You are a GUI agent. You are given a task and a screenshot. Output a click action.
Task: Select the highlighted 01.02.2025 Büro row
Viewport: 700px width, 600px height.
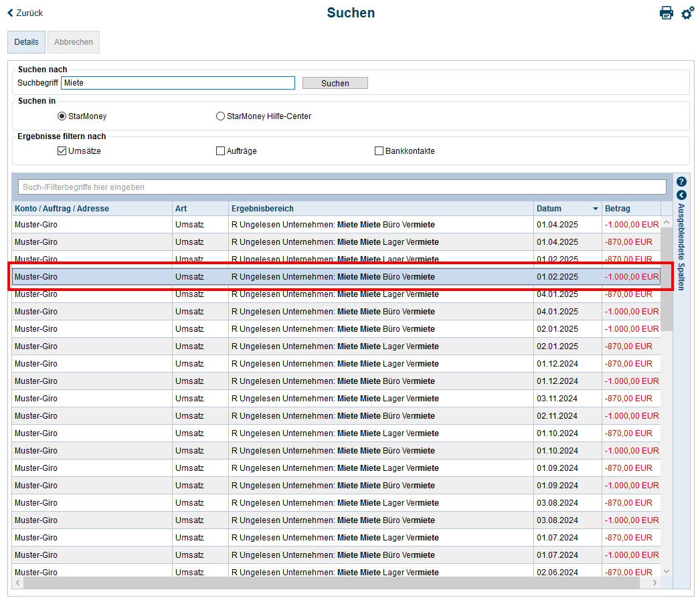pos(336,276)
